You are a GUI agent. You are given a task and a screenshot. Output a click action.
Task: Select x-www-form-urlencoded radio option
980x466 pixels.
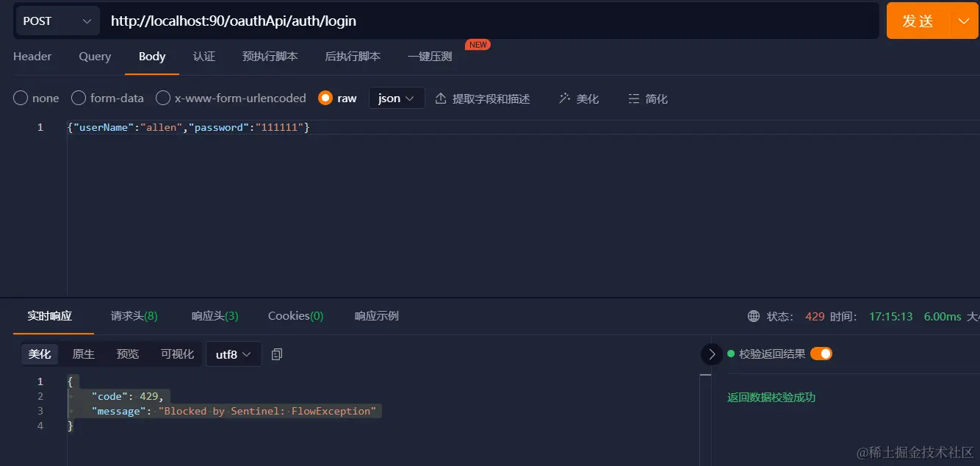click(x=163, y=98)
